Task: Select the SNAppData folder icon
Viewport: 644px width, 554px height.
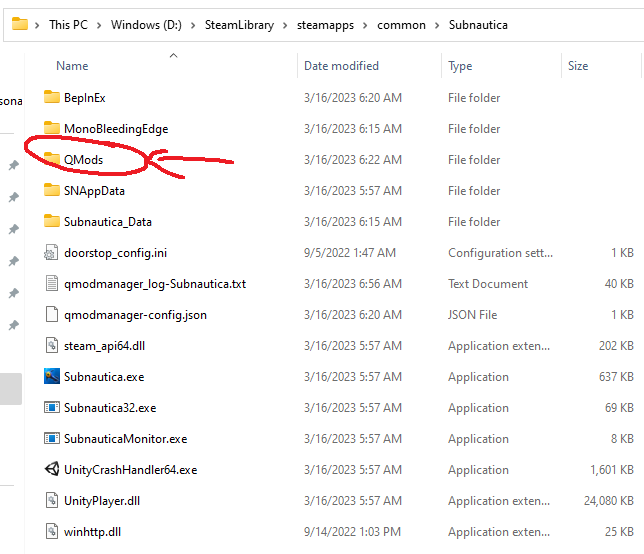Action: pyautogui.click(x=52, y=190)
